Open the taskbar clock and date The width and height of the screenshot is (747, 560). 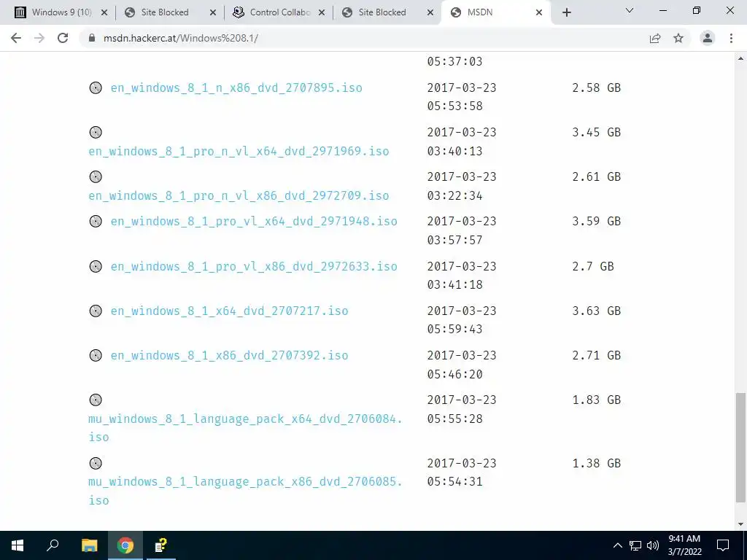pos(684,545)
